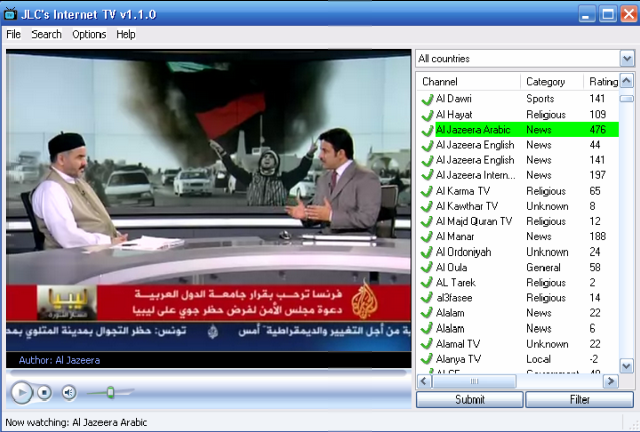Image resolution: width=640 pixels, height=432 pixels.
Task: Click checkmark icon beside Al Majd Quran TV
Action: click(x=427, y=221)
